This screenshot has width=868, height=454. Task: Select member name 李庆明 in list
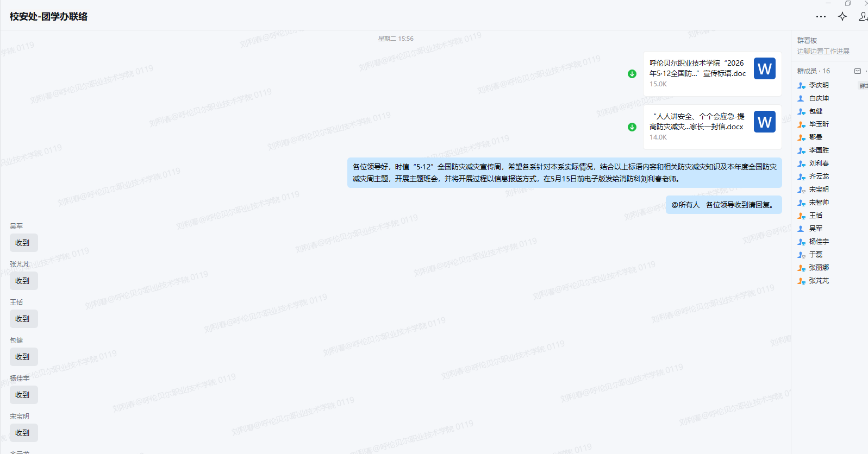coord(819,85)
